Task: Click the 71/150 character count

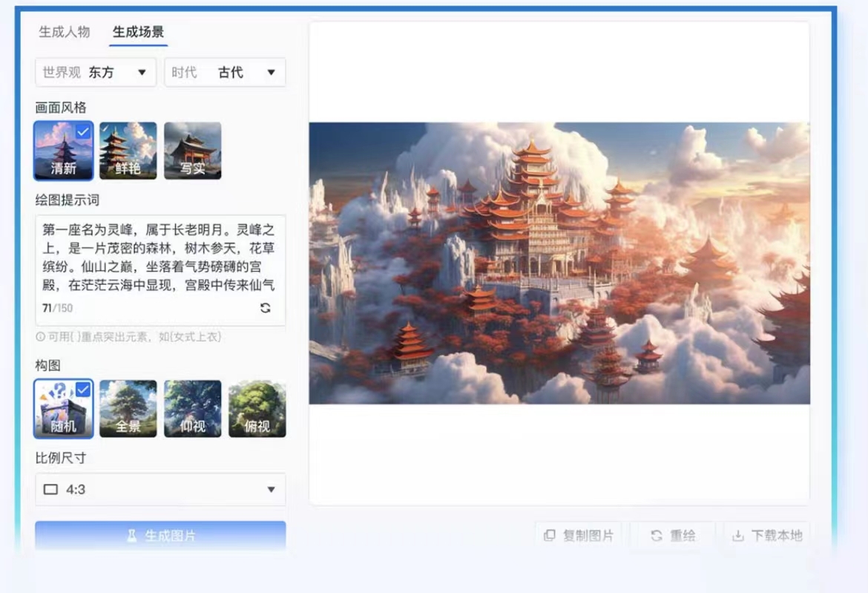Action: 58,308
